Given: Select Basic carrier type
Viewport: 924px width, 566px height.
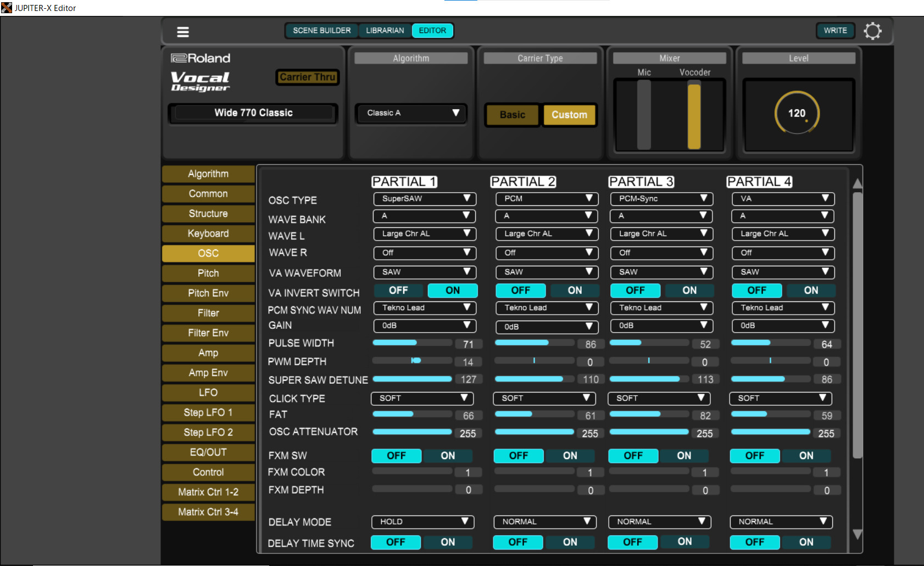Looking at the screenshot, I should (513, 115).
